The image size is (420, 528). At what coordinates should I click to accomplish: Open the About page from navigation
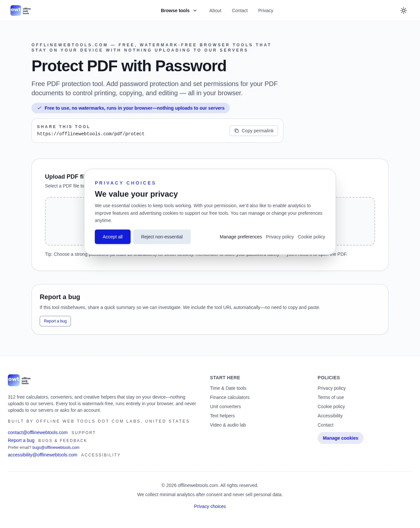pyautogui.click(x=215, y=11)
